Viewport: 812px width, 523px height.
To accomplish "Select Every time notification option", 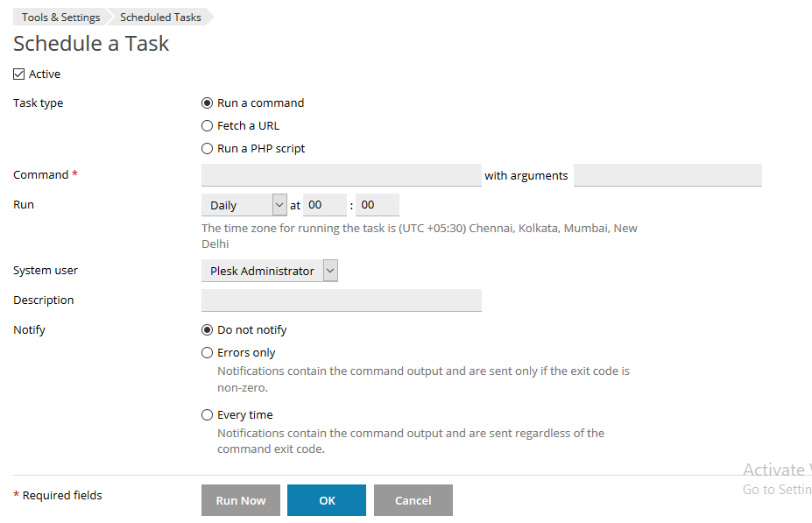I will [x=207, y=414].
